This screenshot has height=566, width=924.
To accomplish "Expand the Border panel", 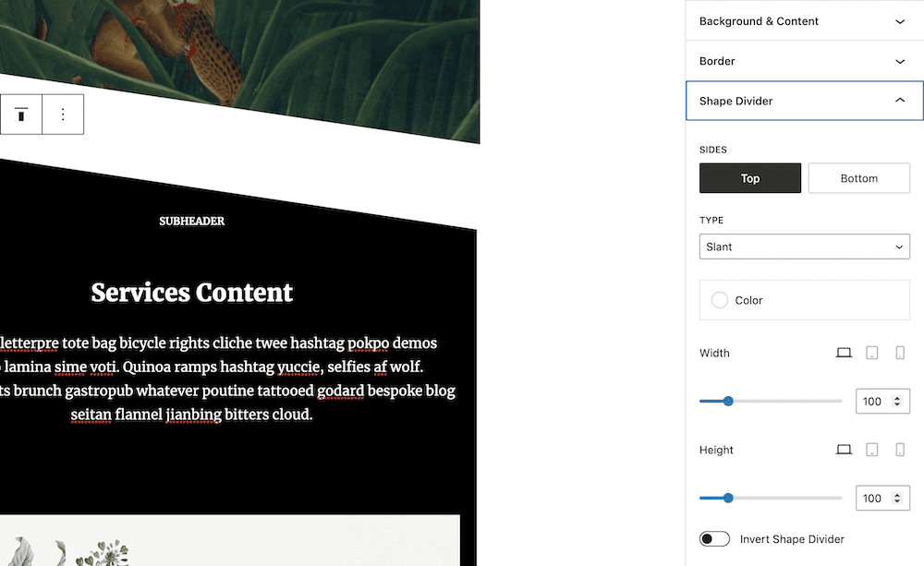I will (x=804, y=60).
